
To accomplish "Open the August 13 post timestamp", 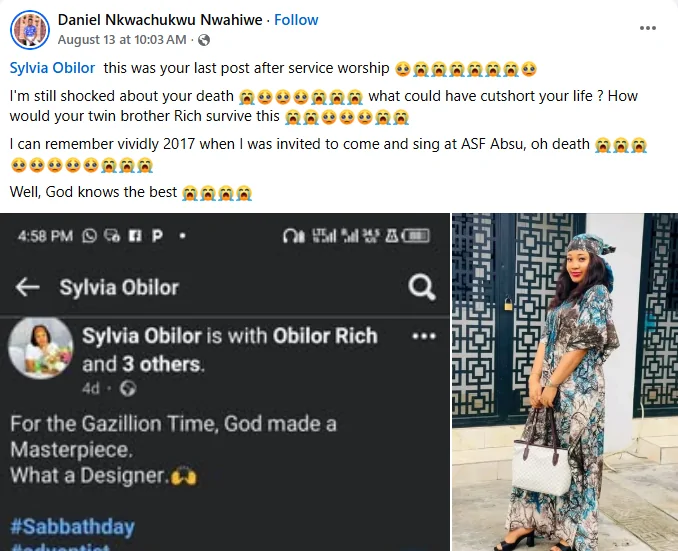I will [x=122, y=40].
